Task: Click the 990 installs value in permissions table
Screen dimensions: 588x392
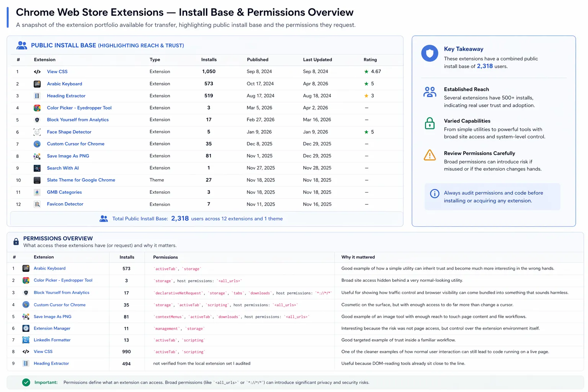Action: 126,352
